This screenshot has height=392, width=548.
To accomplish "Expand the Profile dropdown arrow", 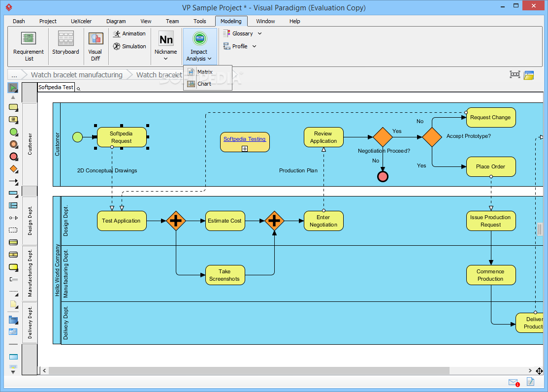I will click(255, 46).
